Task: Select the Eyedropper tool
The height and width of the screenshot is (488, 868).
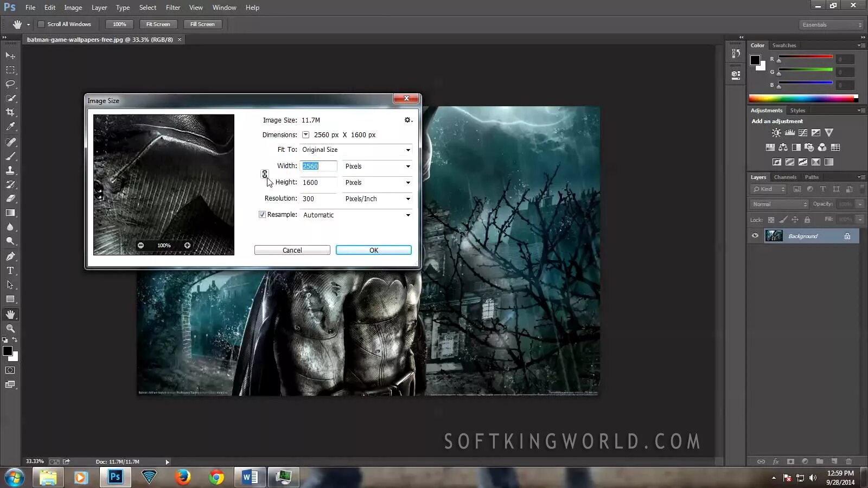Action: tap(10, 126)
